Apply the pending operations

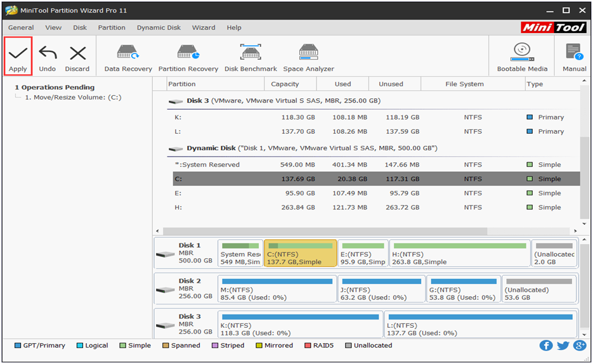[x=18, y=56]
